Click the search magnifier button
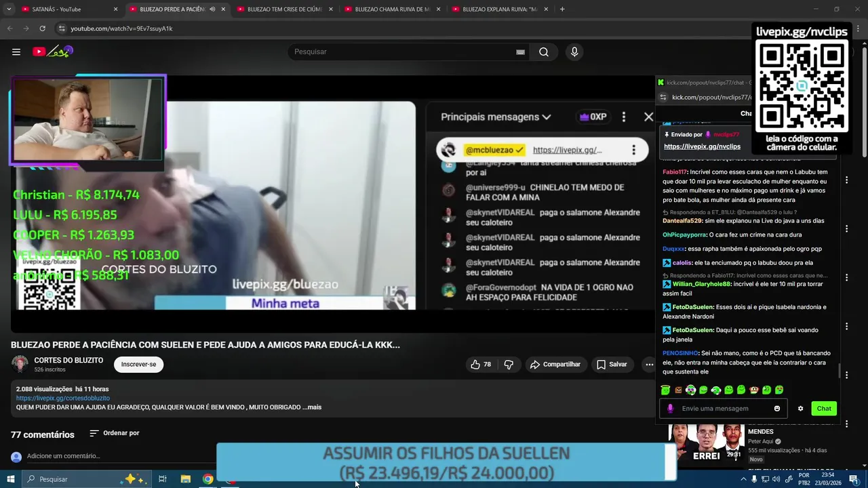This screenshot has width=868, height=488. pyautogui.click(x=544, y=52)
